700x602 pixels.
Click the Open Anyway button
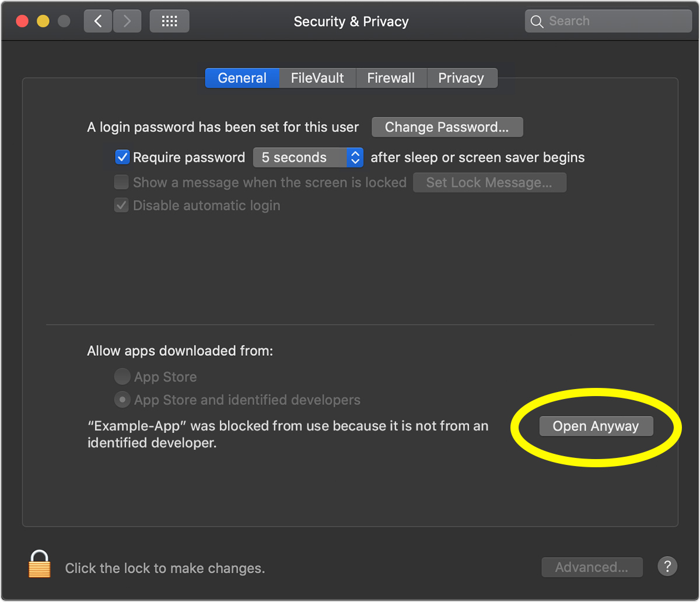596,426
